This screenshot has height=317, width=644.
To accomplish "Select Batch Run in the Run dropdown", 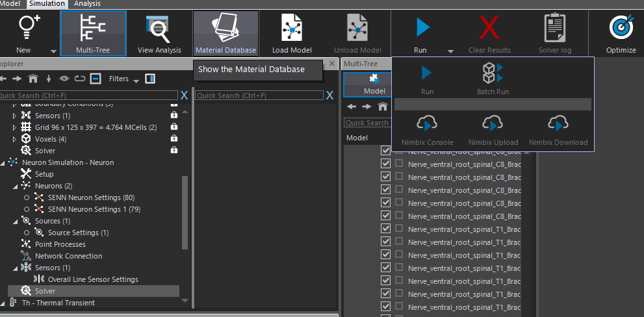I will coord(493,79).
